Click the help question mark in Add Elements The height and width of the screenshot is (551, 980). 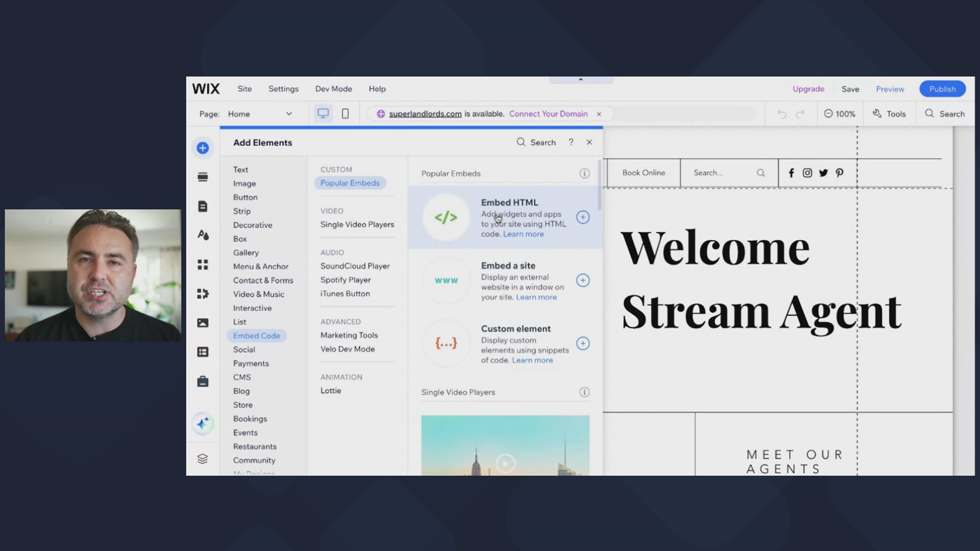coord(571,142)
